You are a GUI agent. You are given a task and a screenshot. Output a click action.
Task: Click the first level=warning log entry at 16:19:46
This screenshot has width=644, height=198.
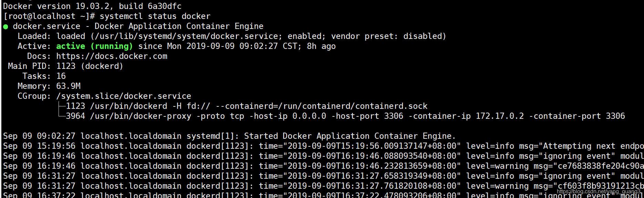point(497,166)
